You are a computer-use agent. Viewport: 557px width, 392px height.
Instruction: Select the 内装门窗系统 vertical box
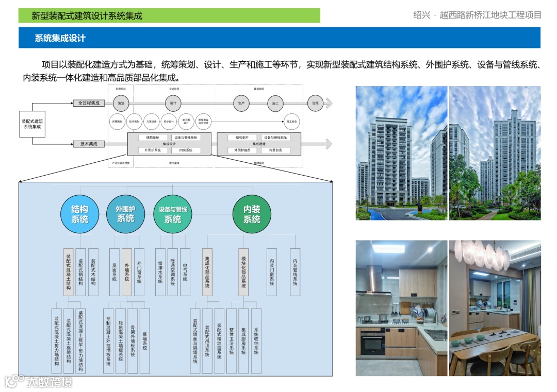pos(272,272)
